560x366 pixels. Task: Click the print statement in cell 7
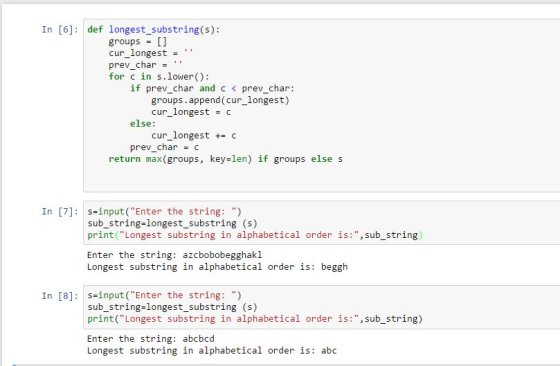[x=255, y=235]
